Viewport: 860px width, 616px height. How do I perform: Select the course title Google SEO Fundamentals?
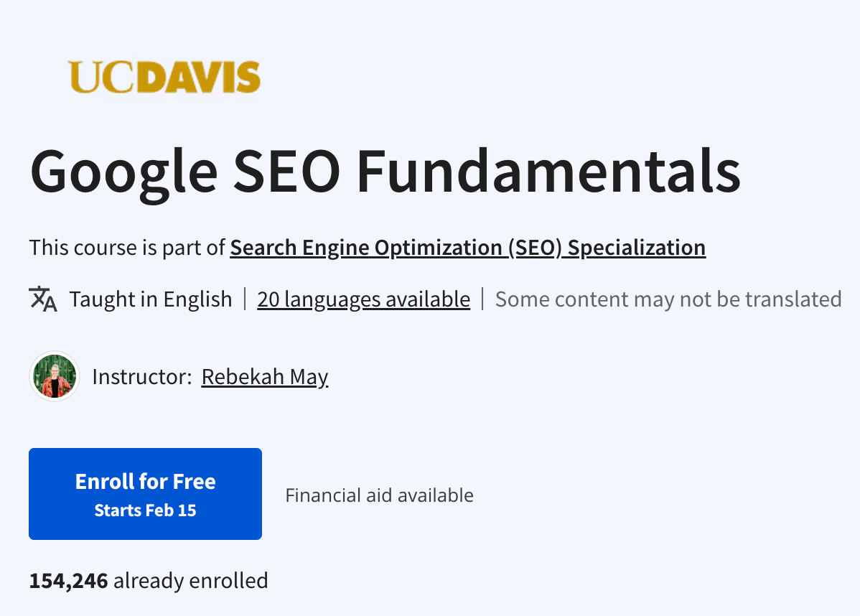pyautogui.click(x=385, y=170)
